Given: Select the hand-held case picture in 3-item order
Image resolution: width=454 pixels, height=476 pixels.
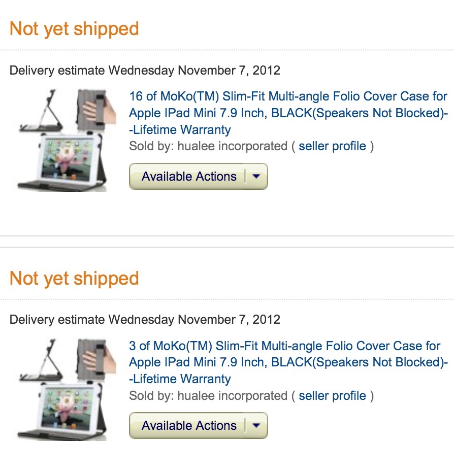Looking at the screenshot, I should tap(95, 358).
